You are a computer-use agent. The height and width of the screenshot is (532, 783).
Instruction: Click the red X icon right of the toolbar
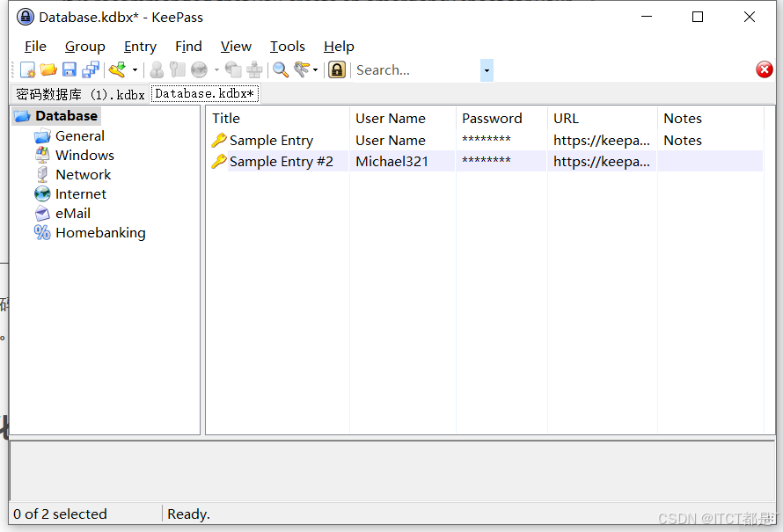point(764,69)
